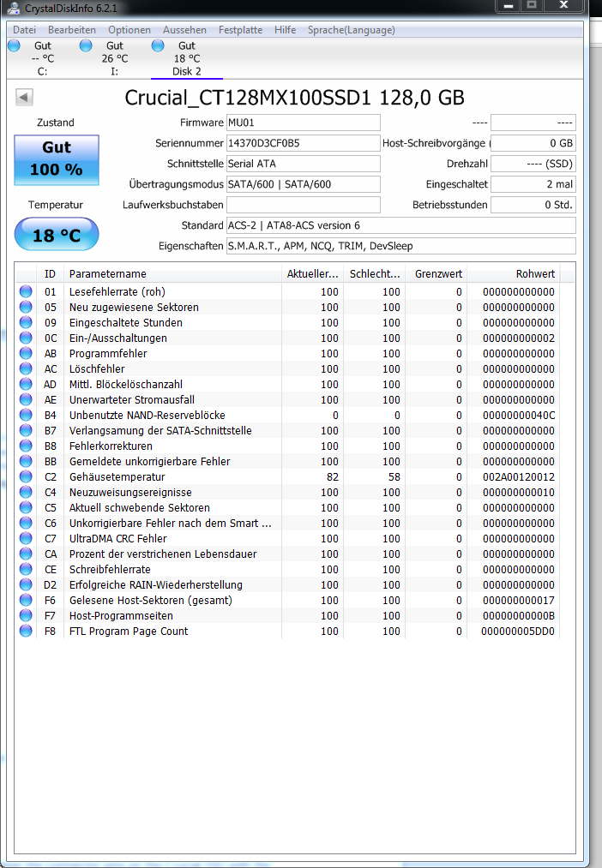The image size is (602, 868).
Task: Click the Rohwert column header
Action: (x=514, y=274)
